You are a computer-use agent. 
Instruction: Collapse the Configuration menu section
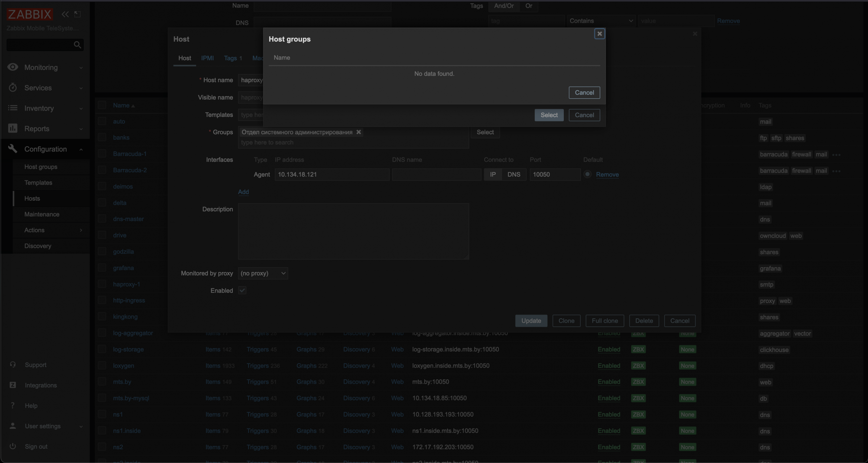click(x=81, y=149)
